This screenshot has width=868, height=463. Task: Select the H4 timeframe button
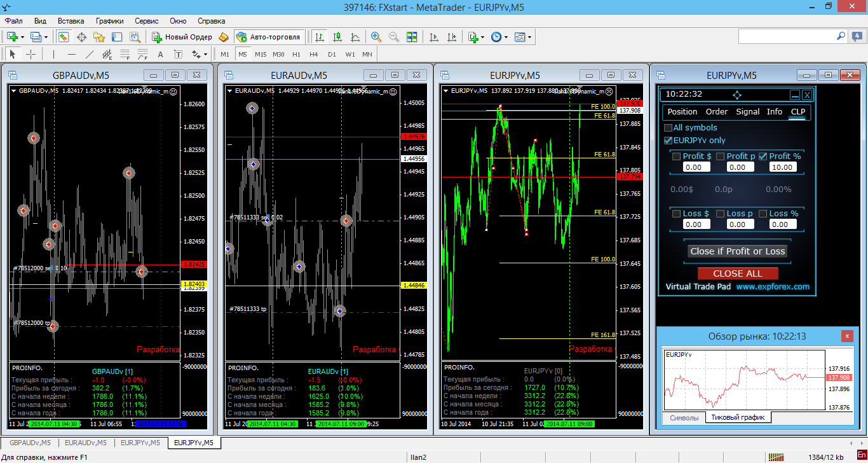pyautogui.click(x=314, y=54)
